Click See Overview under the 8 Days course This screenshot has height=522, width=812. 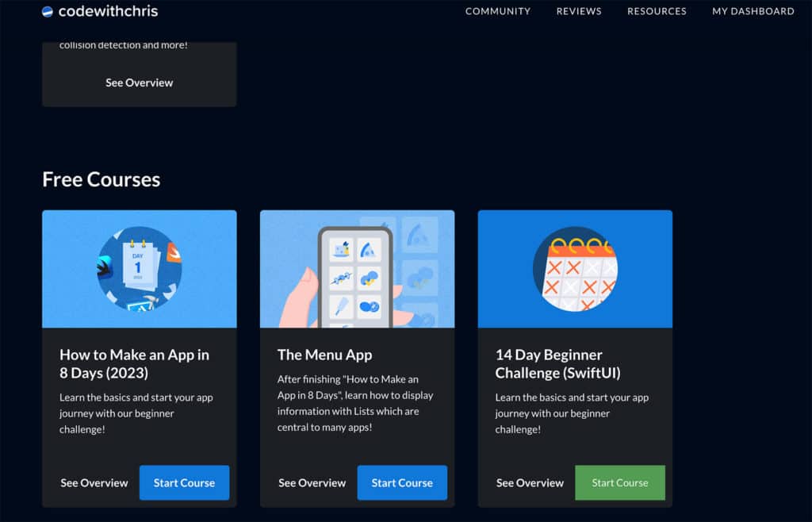pos(94,482)
